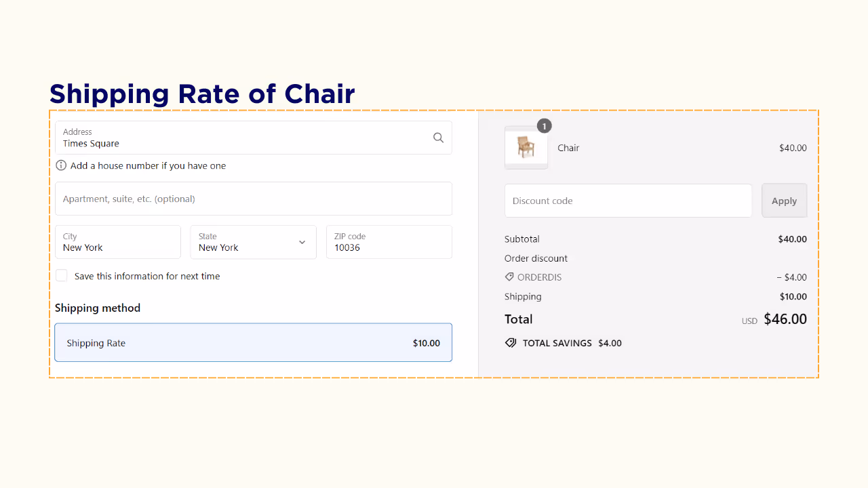
Task: Click the address search magnifier icon
Action: tap(438, 138)
